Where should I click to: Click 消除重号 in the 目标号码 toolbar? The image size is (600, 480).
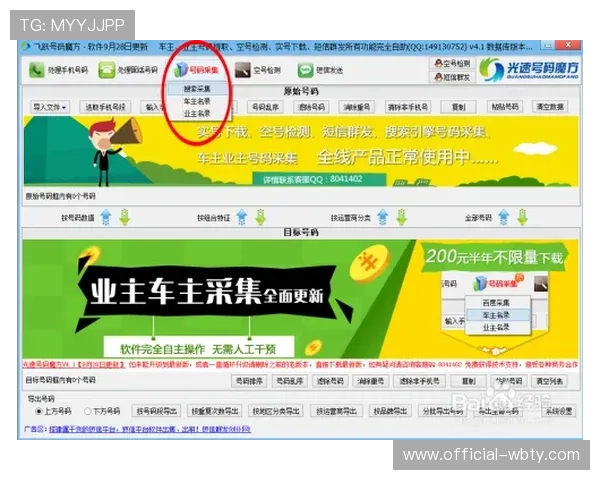(371, 381)
